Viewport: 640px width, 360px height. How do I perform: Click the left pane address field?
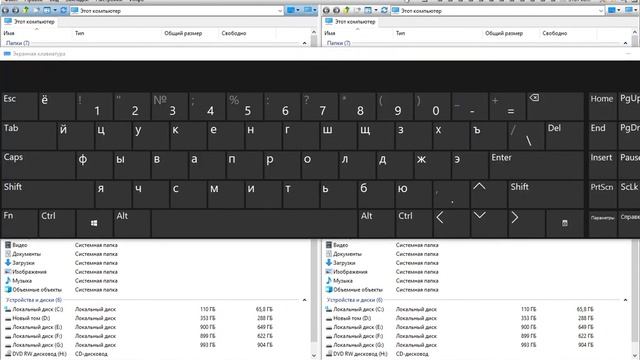pyautogui.click(x=176, y=11)
